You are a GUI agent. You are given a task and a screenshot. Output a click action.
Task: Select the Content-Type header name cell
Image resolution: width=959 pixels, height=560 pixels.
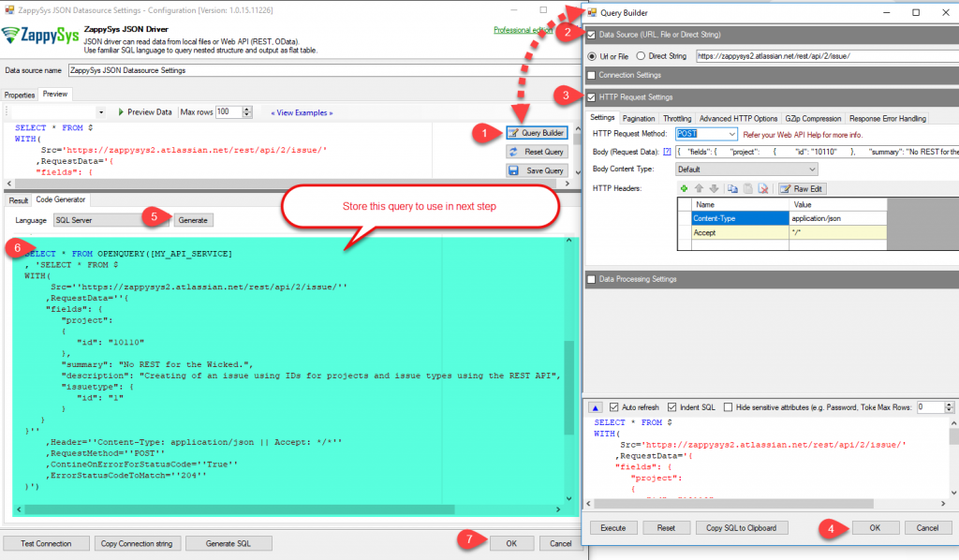741,218
